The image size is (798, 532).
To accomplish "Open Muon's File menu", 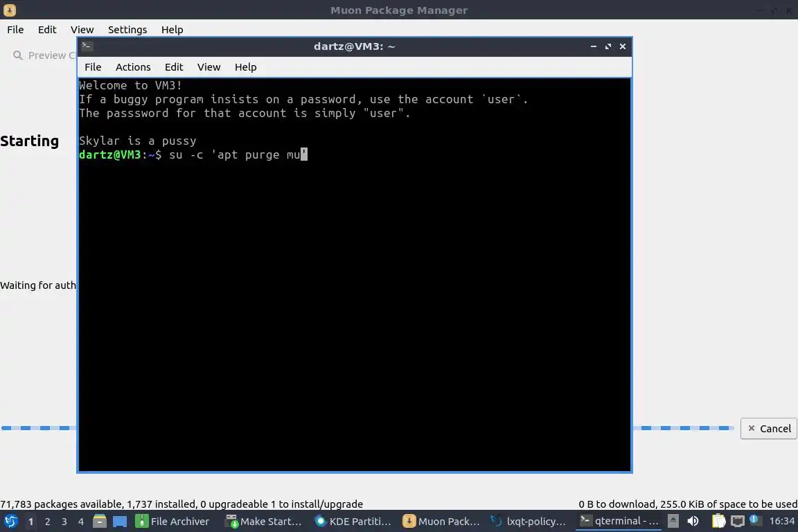I will 15,30.
